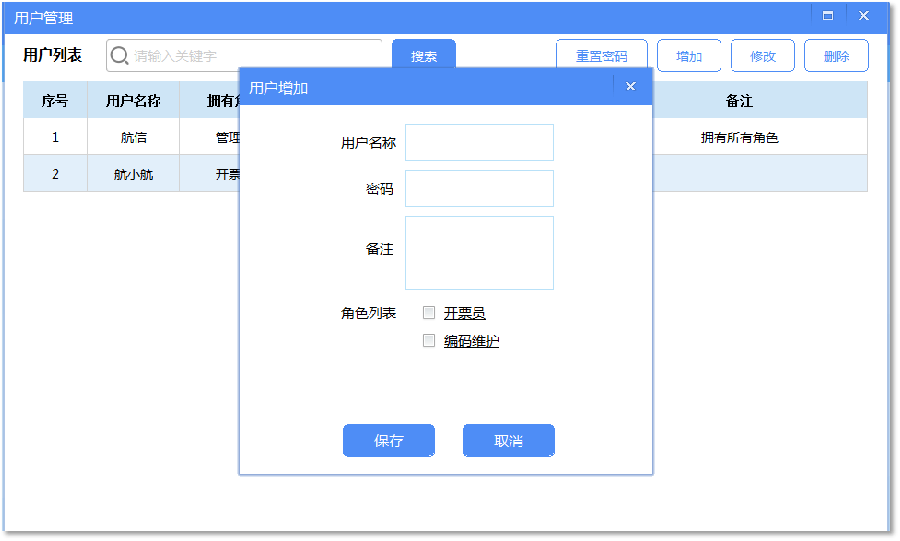Close the 用户增加 dialog with X icon

pyautogui.click(x=631, y=86)
